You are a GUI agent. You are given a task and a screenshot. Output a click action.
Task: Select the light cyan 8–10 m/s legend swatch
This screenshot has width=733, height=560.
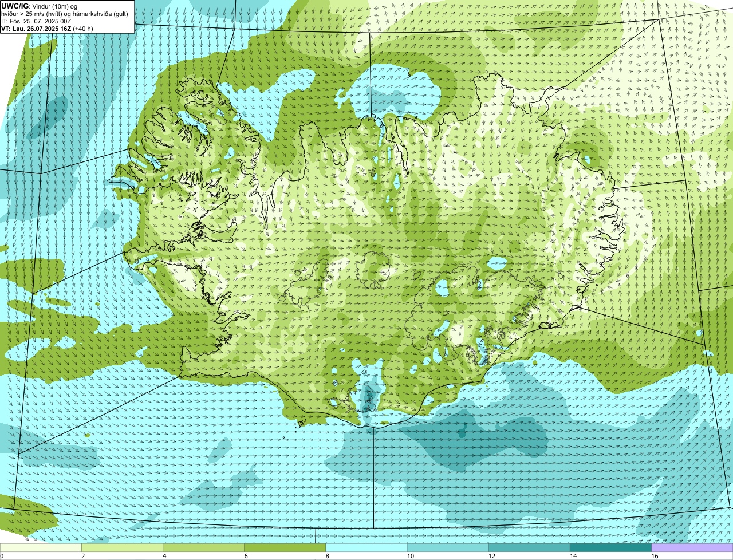click(366, 547)
